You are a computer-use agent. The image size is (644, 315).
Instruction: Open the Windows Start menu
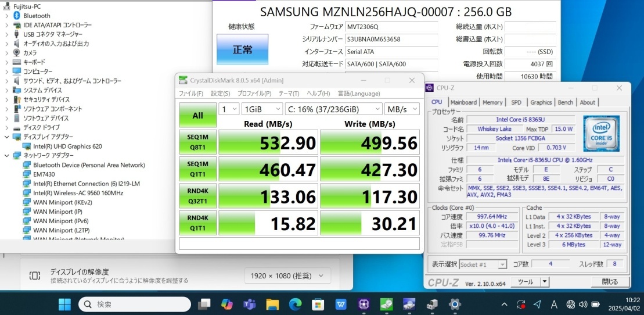64,305
